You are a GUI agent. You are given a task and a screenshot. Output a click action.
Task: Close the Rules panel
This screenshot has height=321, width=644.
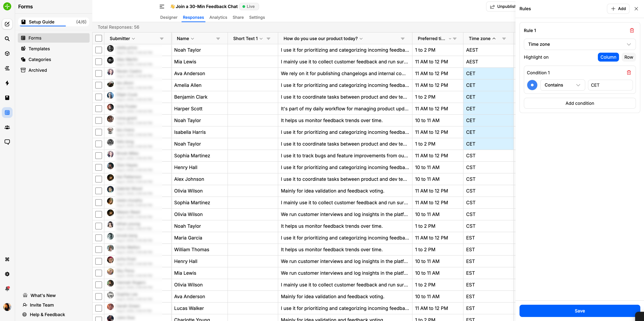tap(636, 9)
